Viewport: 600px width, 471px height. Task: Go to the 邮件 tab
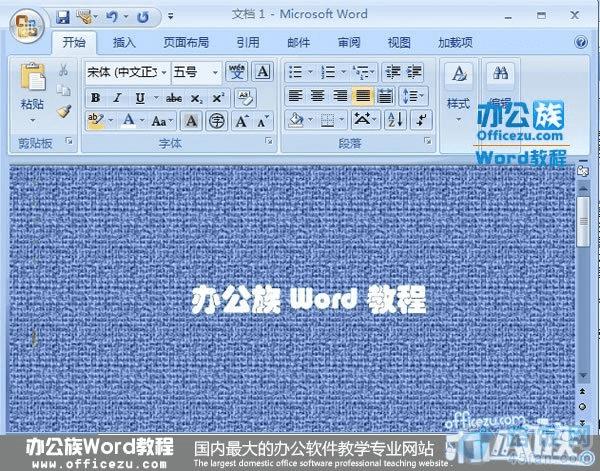[x=298, y=42]
